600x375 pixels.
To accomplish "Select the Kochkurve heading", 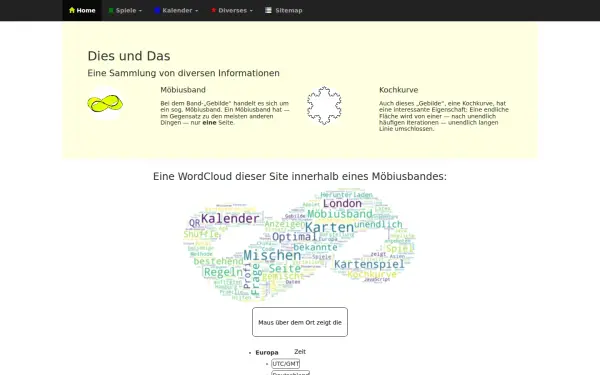I will click(x=398, y=90).
